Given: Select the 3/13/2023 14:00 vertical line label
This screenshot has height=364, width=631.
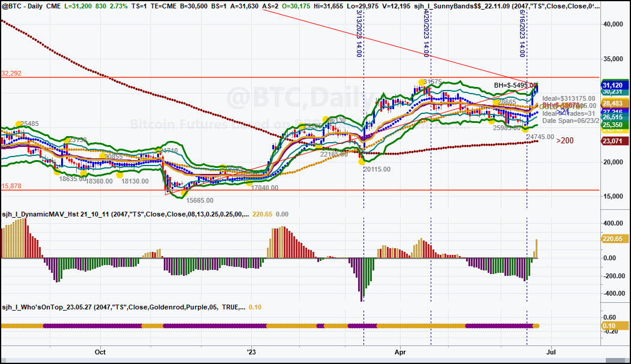Looking at the screenshot, I should coord(359,34).
